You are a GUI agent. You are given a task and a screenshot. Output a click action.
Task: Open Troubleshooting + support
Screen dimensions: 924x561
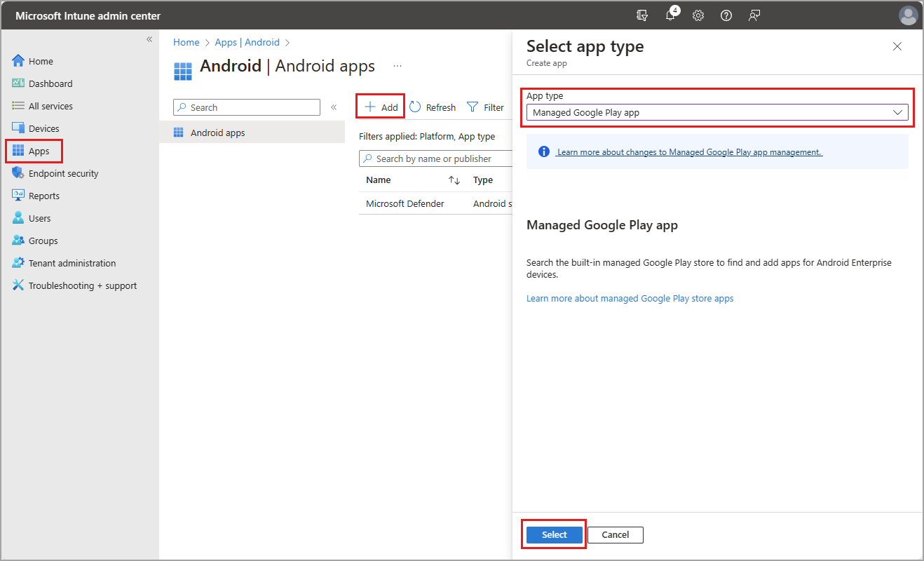tap(79, 285)
